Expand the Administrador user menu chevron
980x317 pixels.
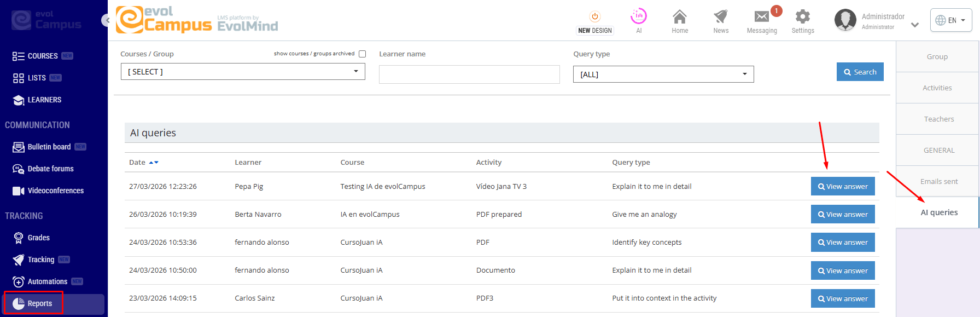[x=915, y=25]
